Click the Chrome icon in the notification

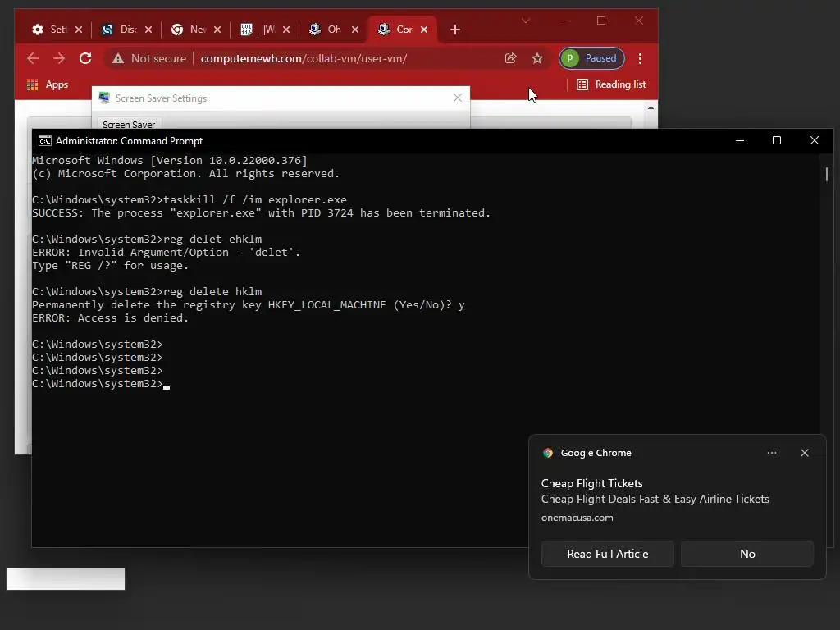click(547, 453)
